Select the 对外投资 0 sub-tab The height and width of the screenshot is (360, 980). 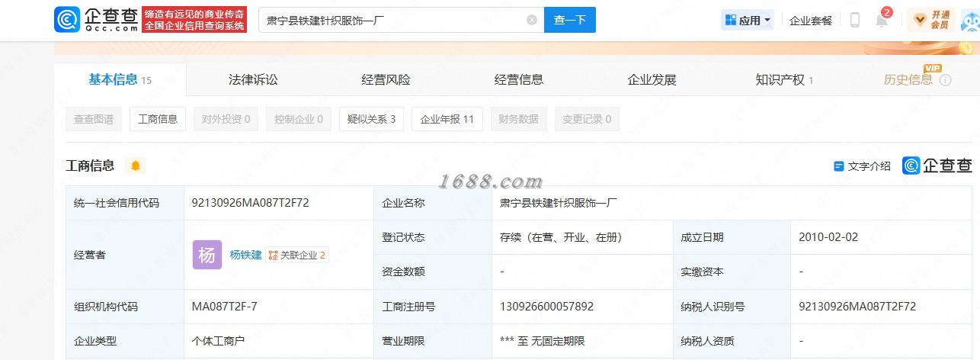click(226, 119)
